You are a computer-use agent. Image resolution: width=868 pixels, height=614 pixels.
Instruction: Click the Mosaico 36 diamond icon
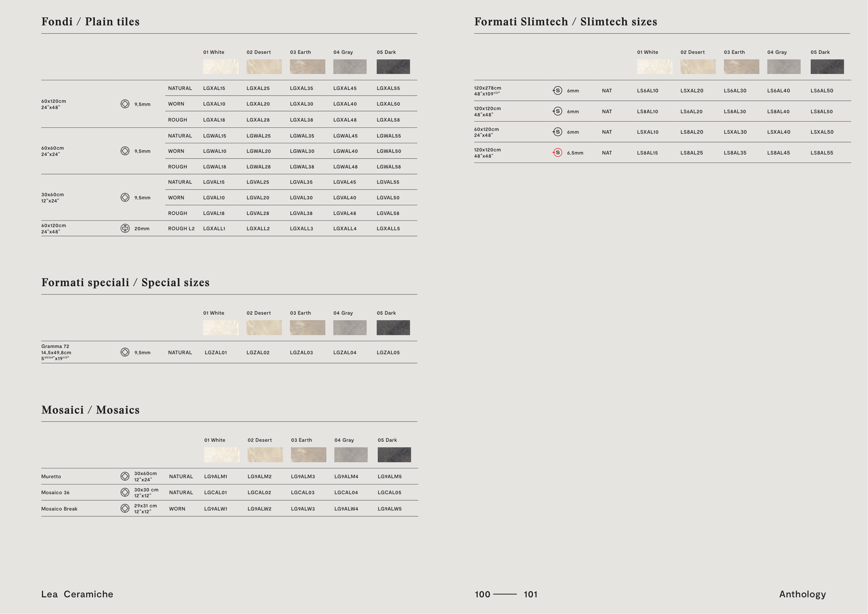pyautogui.click(x=125, y=492)
